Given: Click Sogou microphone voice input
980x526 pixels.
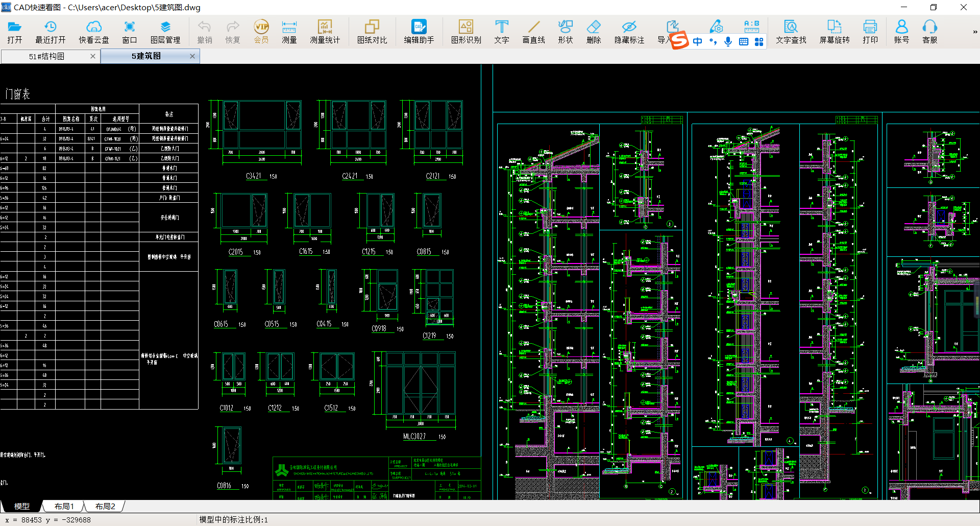Looking at the screenshot, I should 728,41.
